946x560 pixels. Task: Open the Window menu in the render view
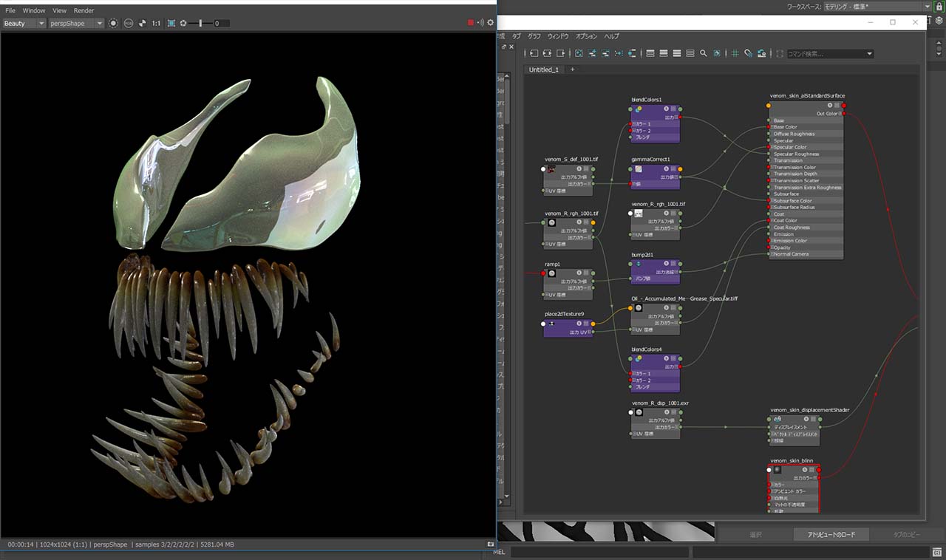(34, 11)
